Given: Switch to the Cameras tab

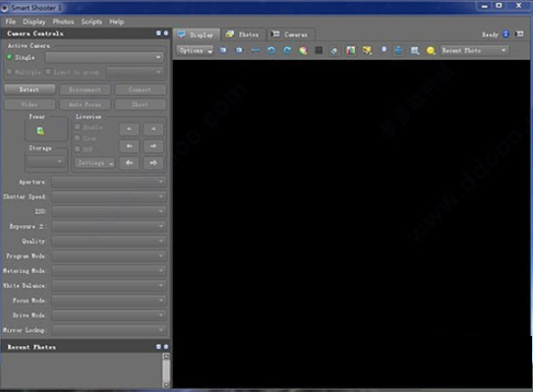Looking at the screenshot, I should pyautogui.click(x=291, y=34).
